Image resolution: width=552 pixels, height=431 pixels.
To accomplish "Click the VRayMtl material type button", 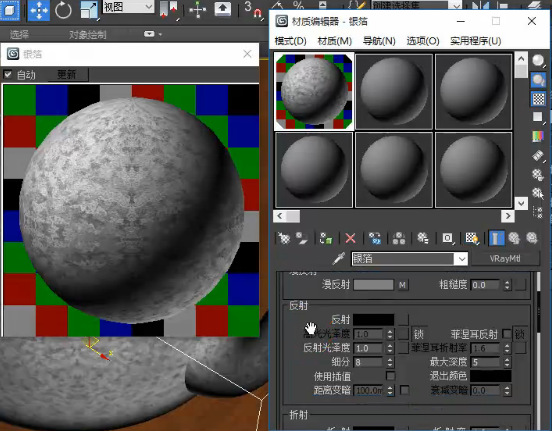I will click(505, 259).
